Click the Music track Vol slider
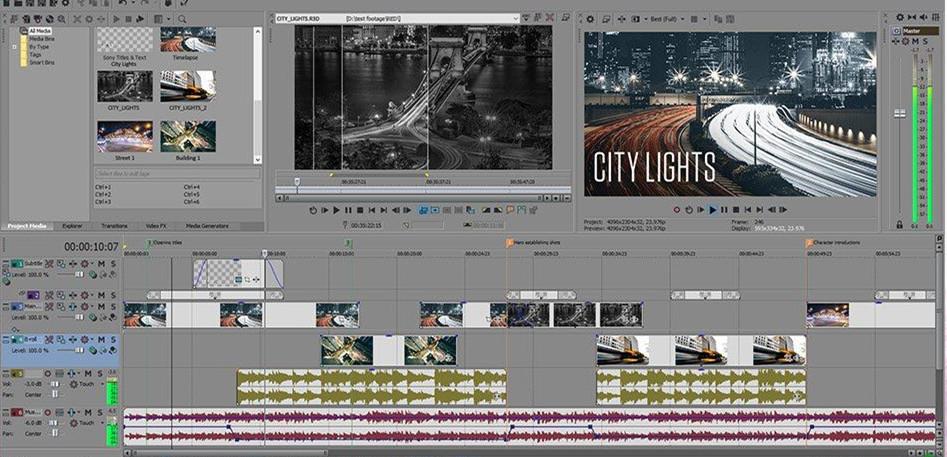947x457 pixels. click(x=53, y=423)
